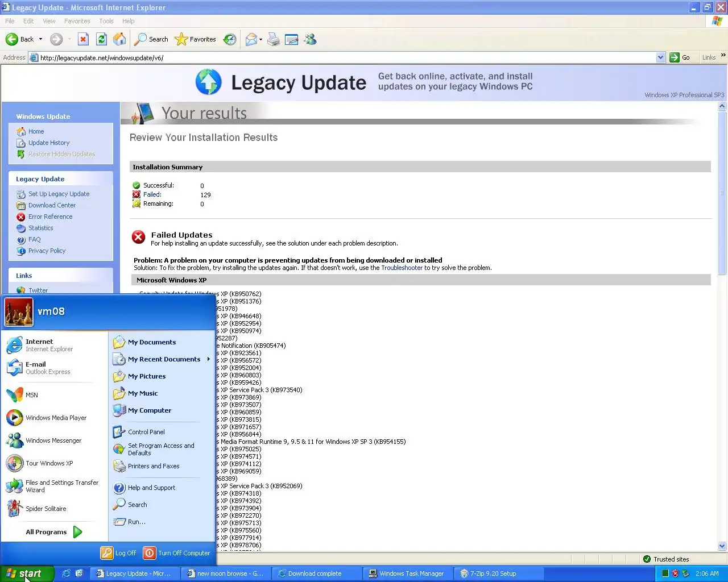Switch to Windows Task Manager taskbar button
The image size is (728, 582).
(x=407, y=573)
